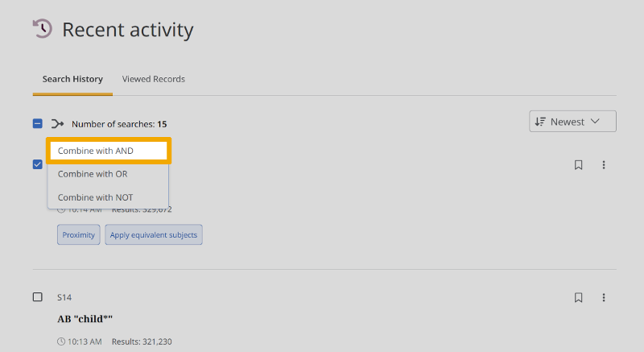Select the S14 search checkbox
The image size is (644, 352).
coord(38,297)
